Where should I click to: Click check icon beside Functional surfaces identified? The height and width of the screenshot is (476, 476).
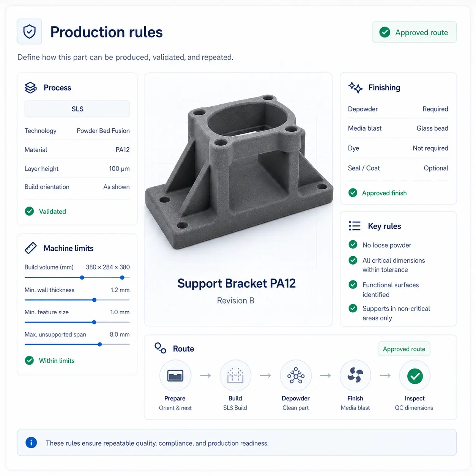(x=353, y=284)
